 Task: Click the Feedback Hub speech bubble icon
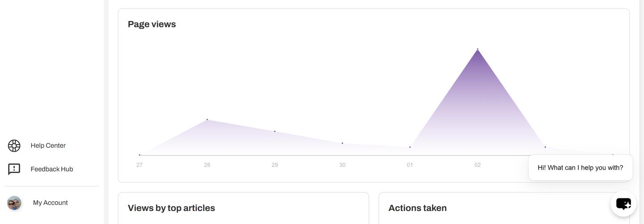14,169
